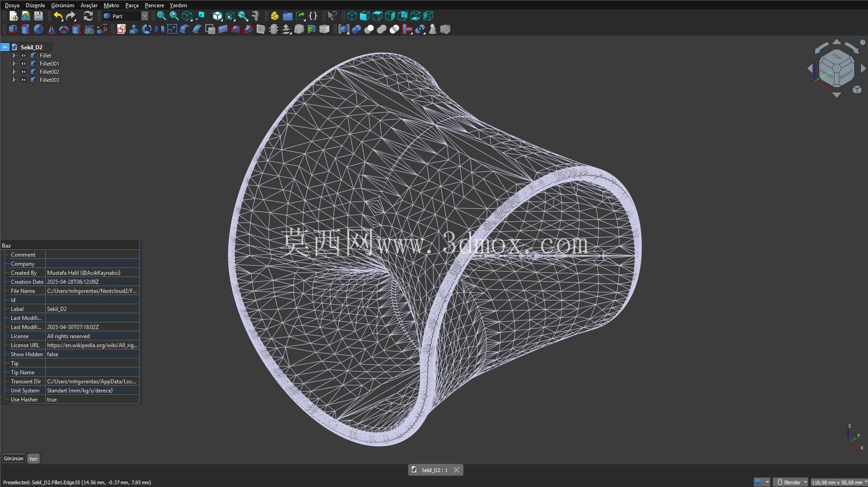Fit all content in view
868x487 pixels.
click(x=161, y=16)
